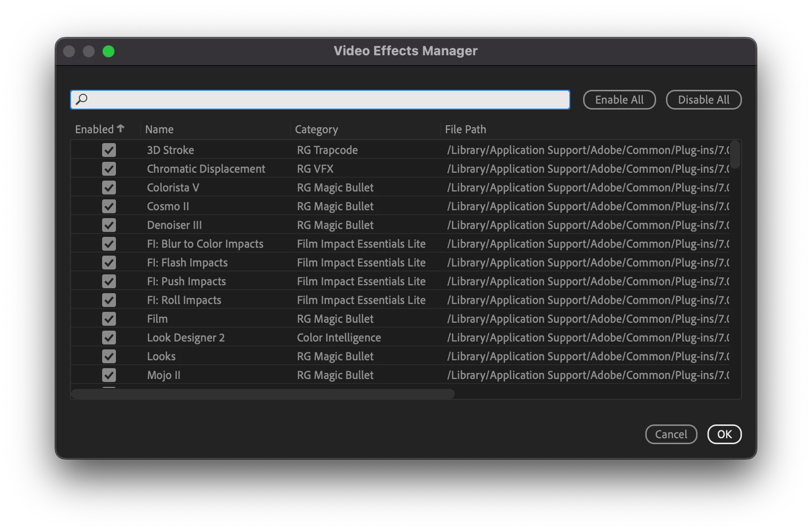Click the Disable All button
Screen dimensions: 812x532
click(x=703, y=100)
